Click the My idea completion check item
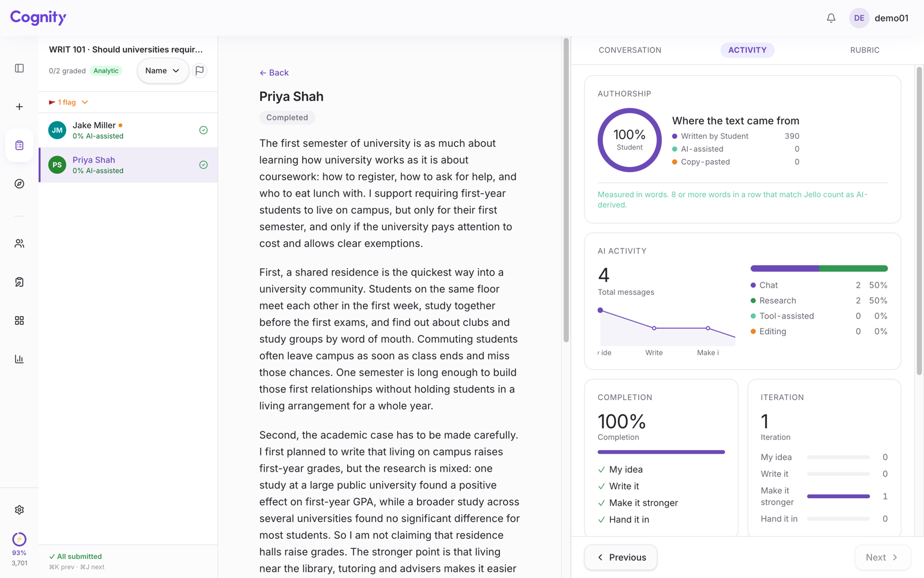 [620, 469]
